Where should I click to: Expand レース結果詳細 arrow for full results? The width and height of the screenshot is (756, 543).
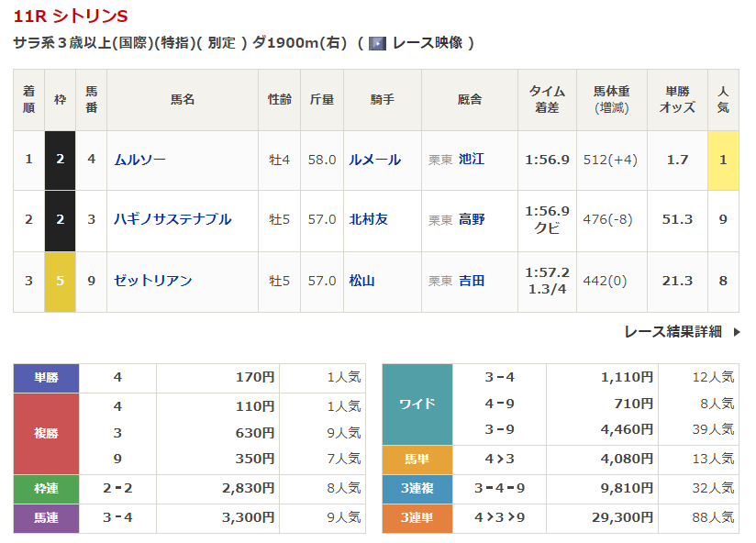click(x=736, y=332)
